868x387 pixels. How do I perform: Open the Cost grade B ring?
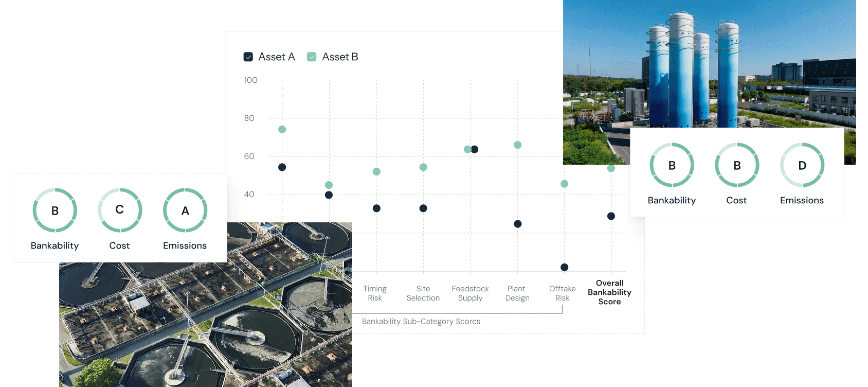(x=737, y=165)
